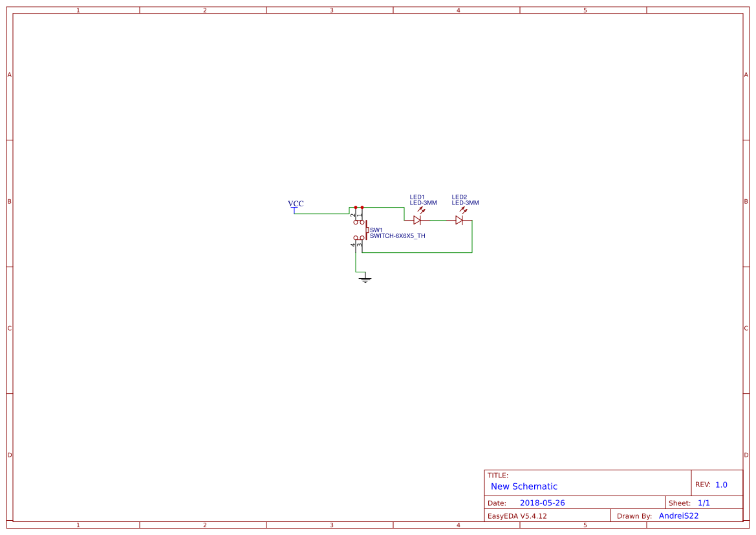
Task: Select the Sheet: field label
Action: (x=679, y=503)
